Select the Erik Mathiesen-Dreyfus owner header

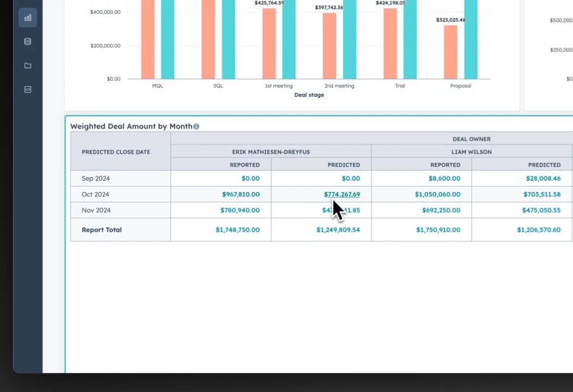point(271,152)
